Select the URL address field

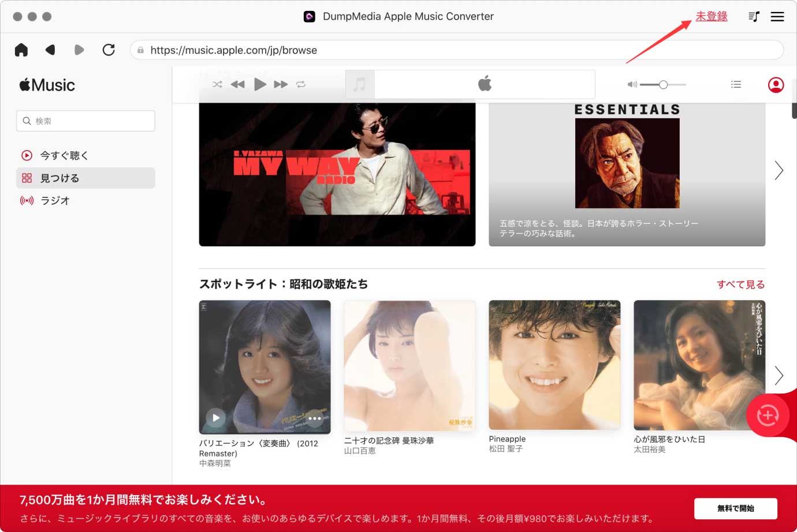coord(457,50)
